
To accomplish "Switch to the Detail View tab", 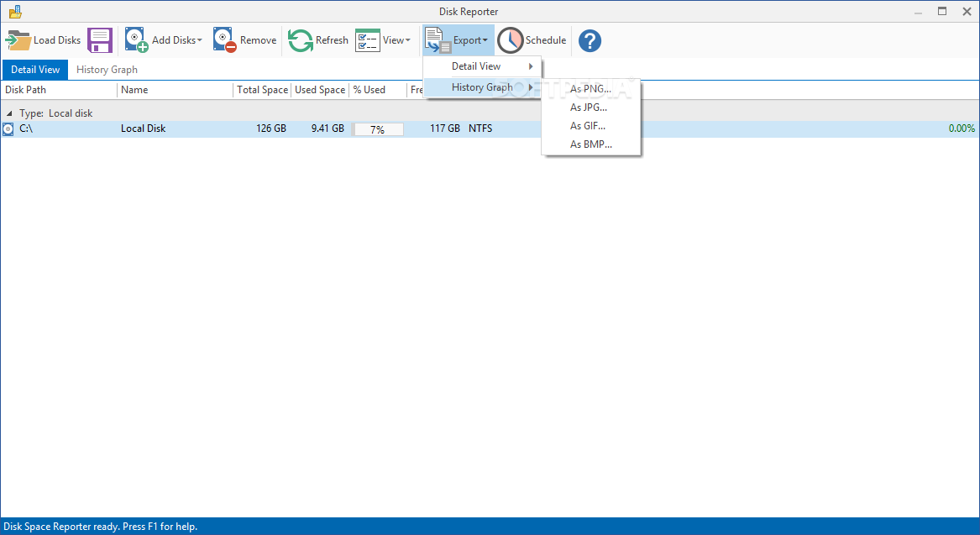I will pyautogui.click(x=35, y=70).
